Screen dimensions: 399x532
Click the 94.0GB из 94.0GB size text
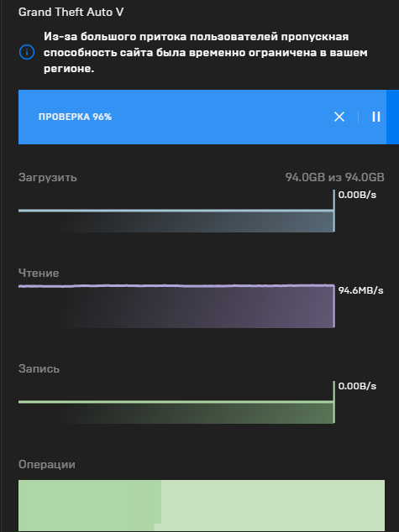(335, 177)
